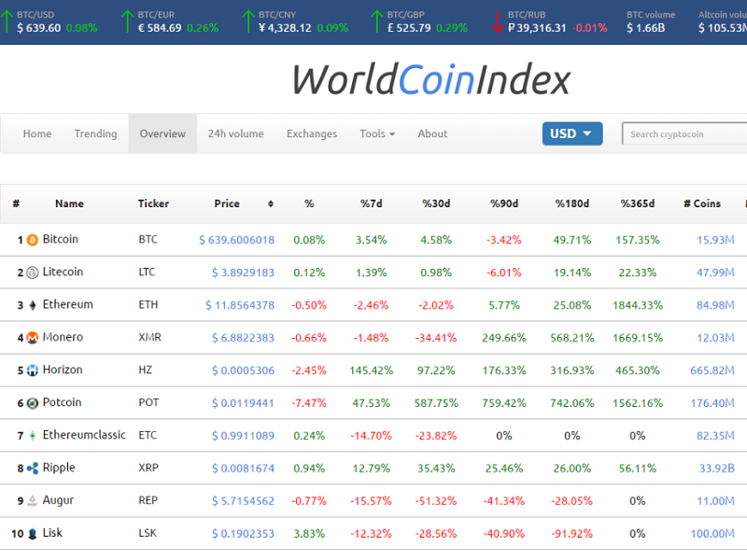The height and width of the screenshot is (560, 747).
Task: Click the Ripple logo icon
Action: (x=32, y=469)
